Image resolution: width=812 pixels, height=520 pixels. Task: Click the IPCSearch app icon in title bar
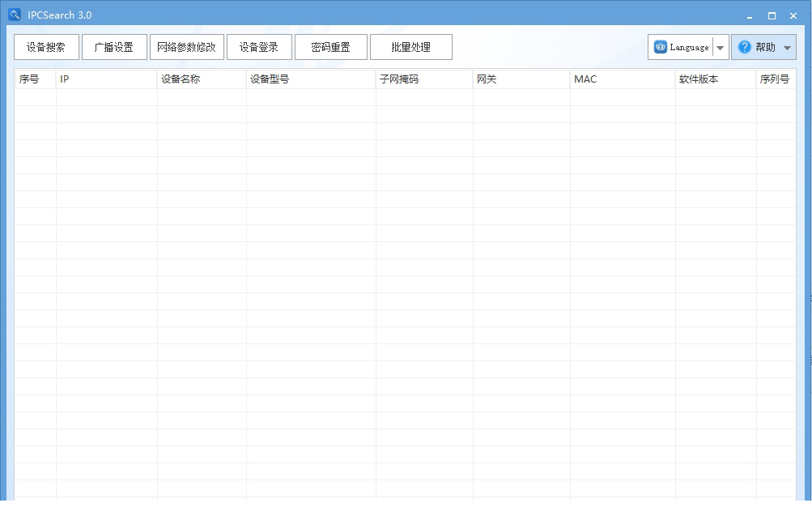pyautogui.click(x=14, y=15)
